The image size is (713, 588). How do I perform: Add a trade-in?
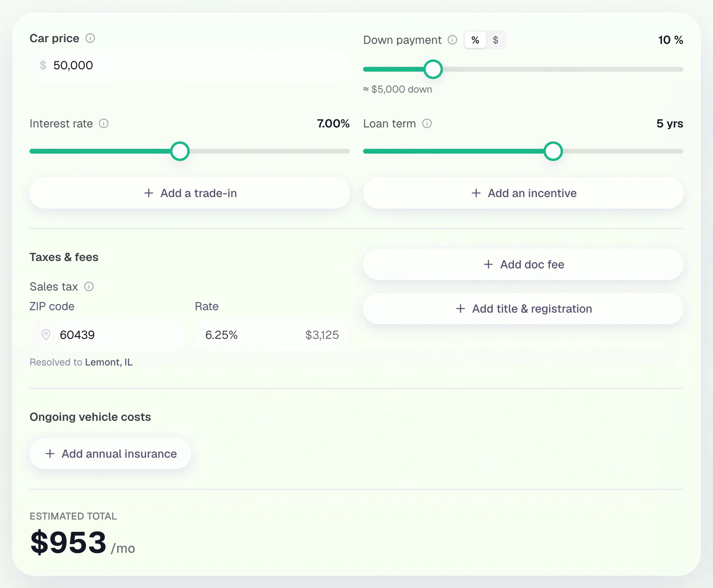coord(190,193)
